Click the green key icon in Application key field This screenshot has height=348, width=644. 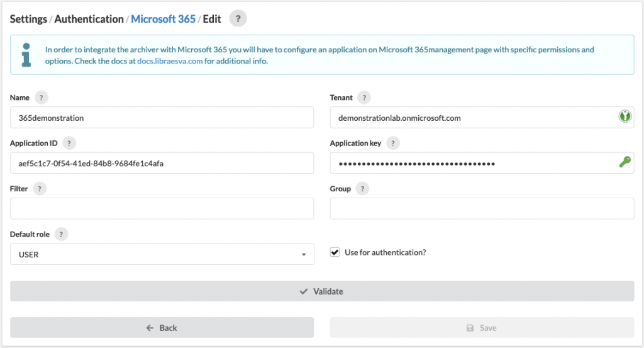[625, 162]
